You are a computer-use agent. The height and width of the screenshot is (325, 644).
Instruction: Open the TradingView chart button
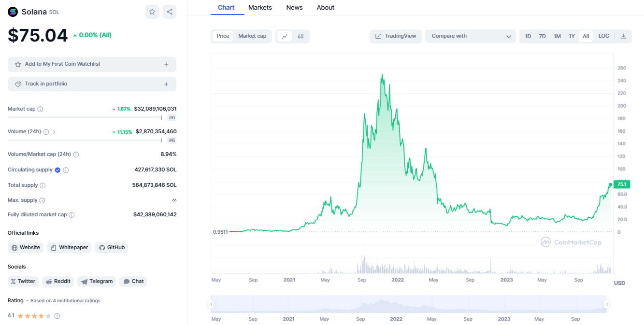pos(396,36)
